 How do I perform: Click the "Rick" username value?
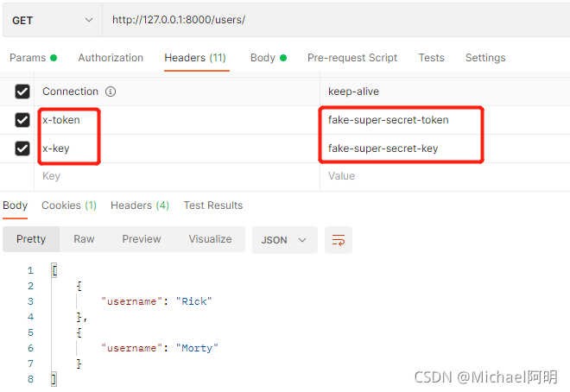(x=193, y=301)
